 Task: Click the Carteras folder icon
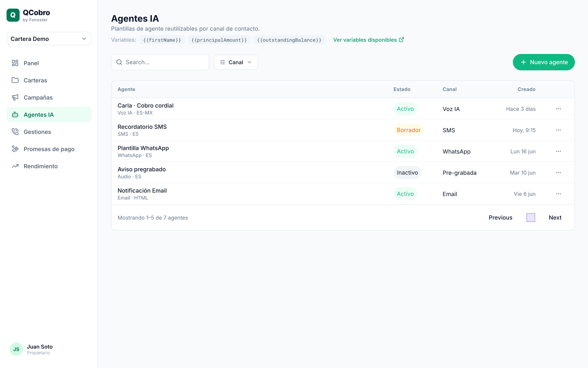coord(15,80)
